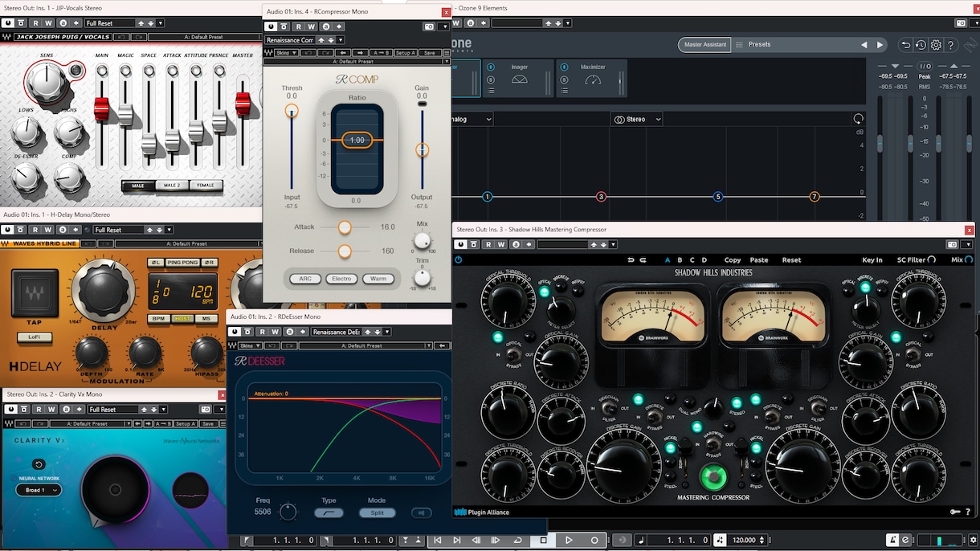Click the Ozone Master Assistant button
This screenshot has width=980, height=551.
tap(704, 45)
